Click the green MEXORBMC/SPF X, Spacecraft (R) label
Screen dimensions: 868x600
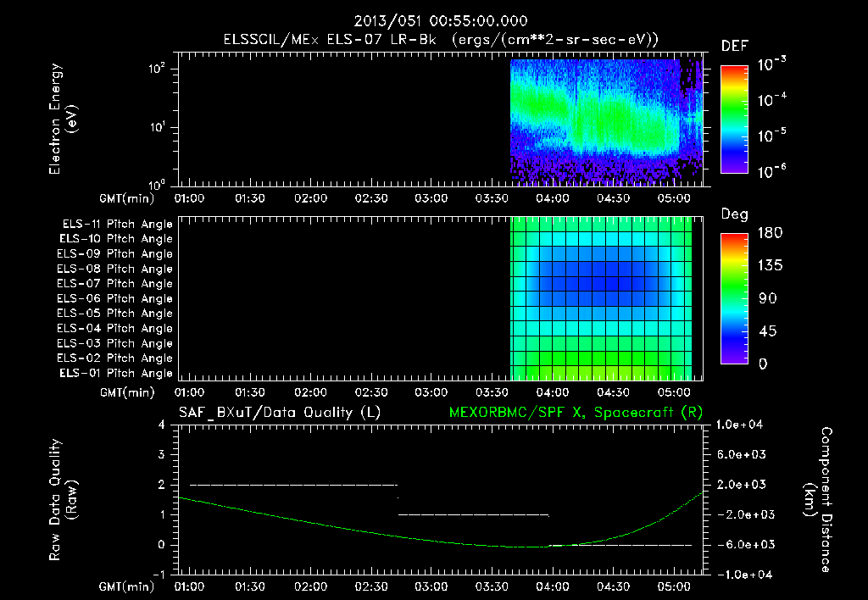576,413
